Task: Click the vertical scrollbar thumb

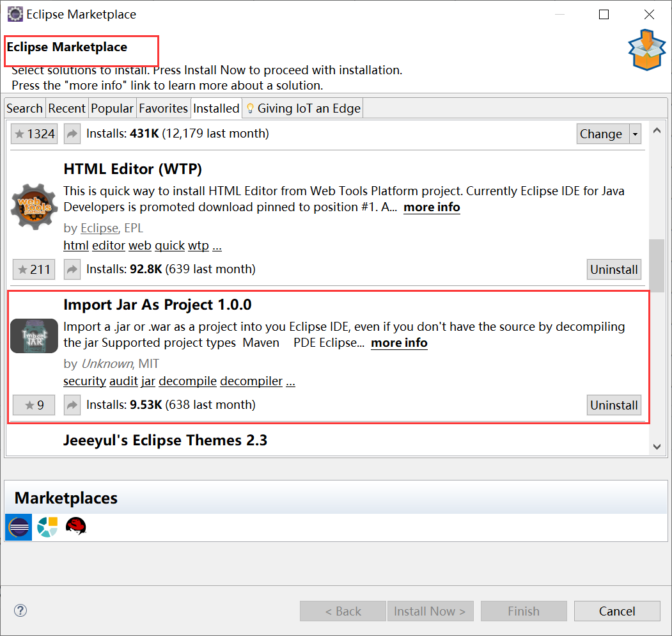Action: coord(657,266)
